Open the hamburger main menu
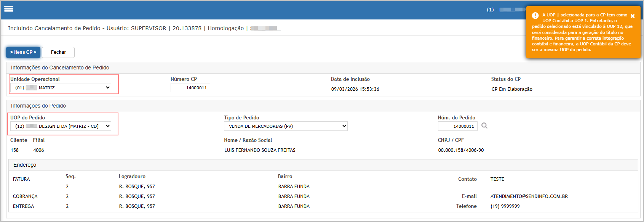Viewport: 644px width, 222px height. coord(9,9)
